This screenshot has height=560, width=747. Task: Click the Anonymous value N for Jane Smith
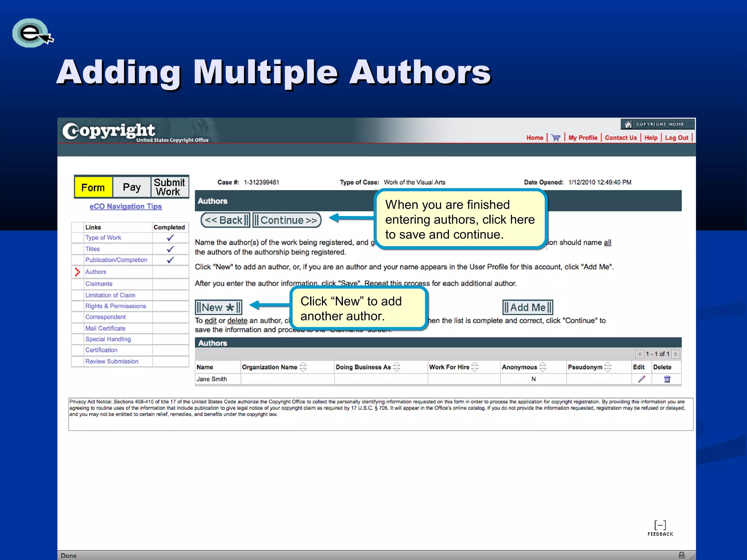click(534, 379)
